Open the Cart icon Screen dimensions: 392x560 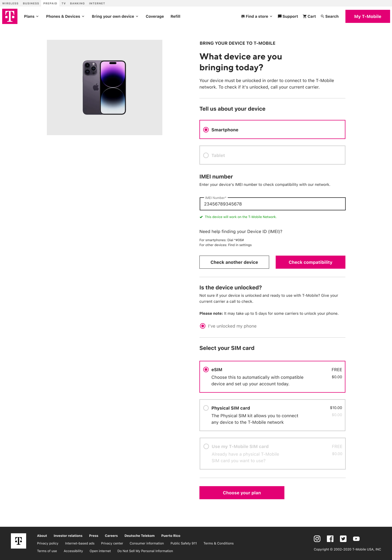click(304, 16)
